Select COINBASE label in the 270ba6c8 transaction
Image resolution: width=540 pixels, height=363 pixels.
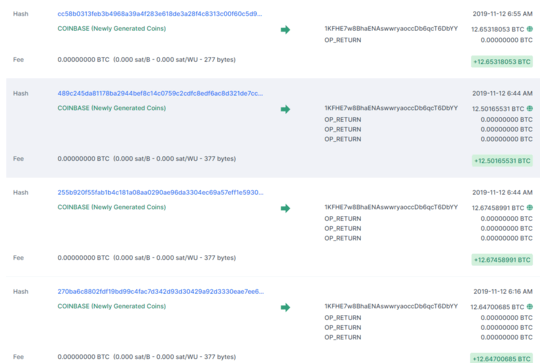pyautogui.click(x=112, y=306)
